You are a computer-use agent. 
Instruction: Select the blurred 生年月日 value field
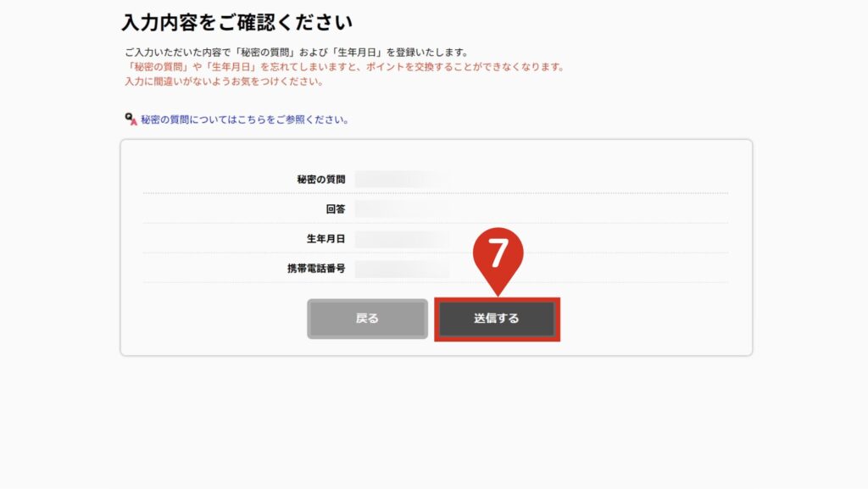point(402,239)
